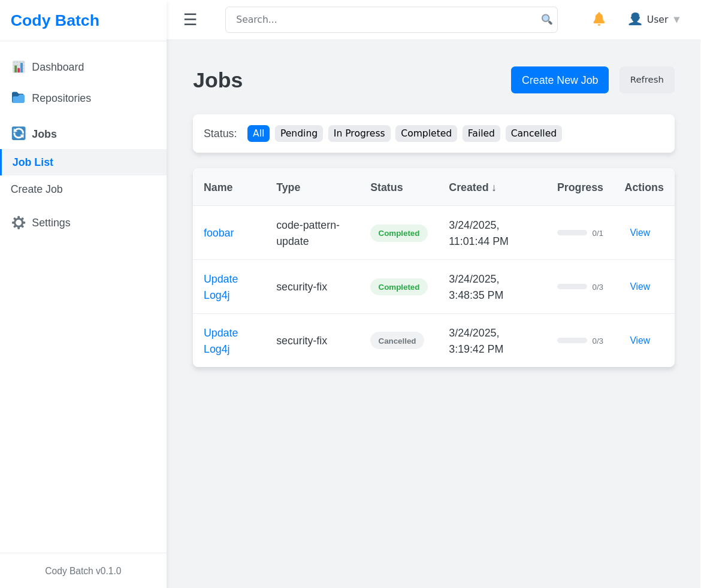
Task: Click the Settings gear icon
Action: point(19,223)
